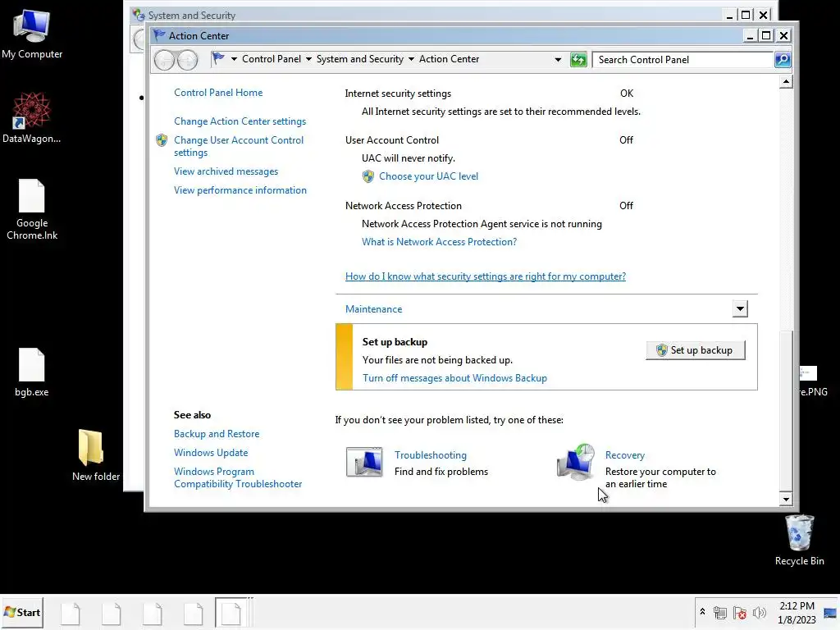This screenshot has height=630, width=840.
Task: Open How do I know security settings link
Action: [x=486, y=276]
